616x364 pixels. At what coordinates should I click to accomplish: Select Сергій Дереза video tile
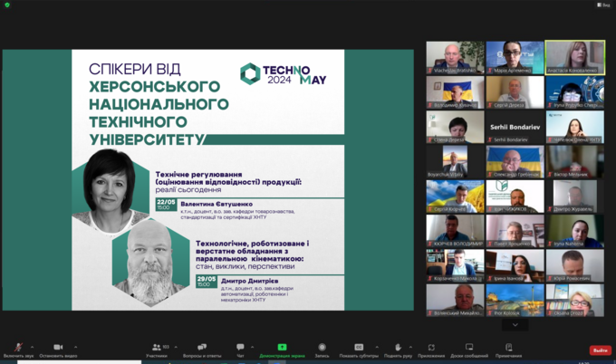click(x=515, y=92)
